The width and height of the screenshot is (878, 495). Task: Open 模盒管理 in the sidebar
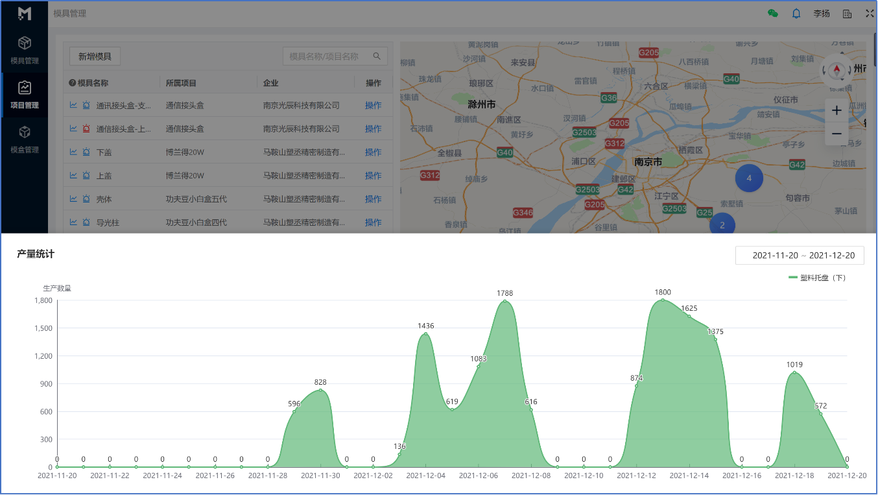[x=24, y=138]
